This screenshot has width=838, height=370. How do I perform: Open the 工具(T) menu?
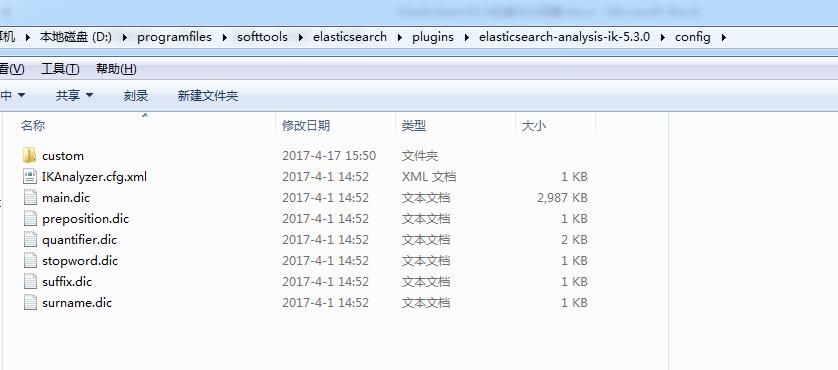point(60,69)
